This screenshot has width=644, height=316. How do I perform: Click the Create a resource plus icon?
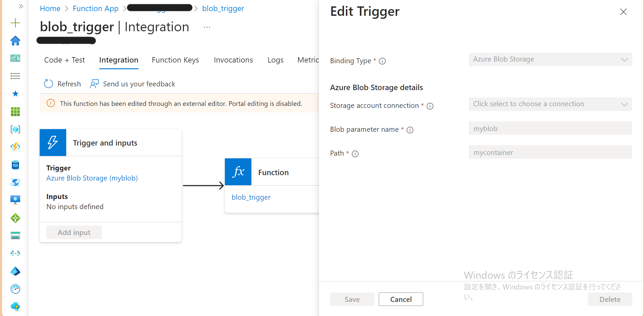coord(15,23)
